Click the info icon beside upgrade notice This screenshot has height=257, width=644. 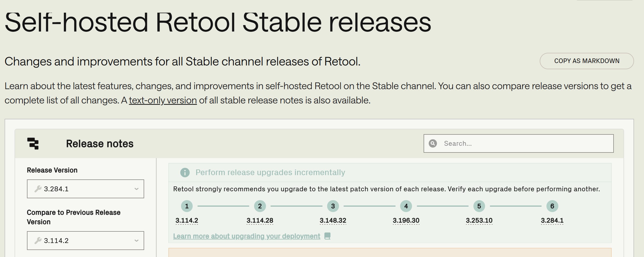[x=185, y=172]
